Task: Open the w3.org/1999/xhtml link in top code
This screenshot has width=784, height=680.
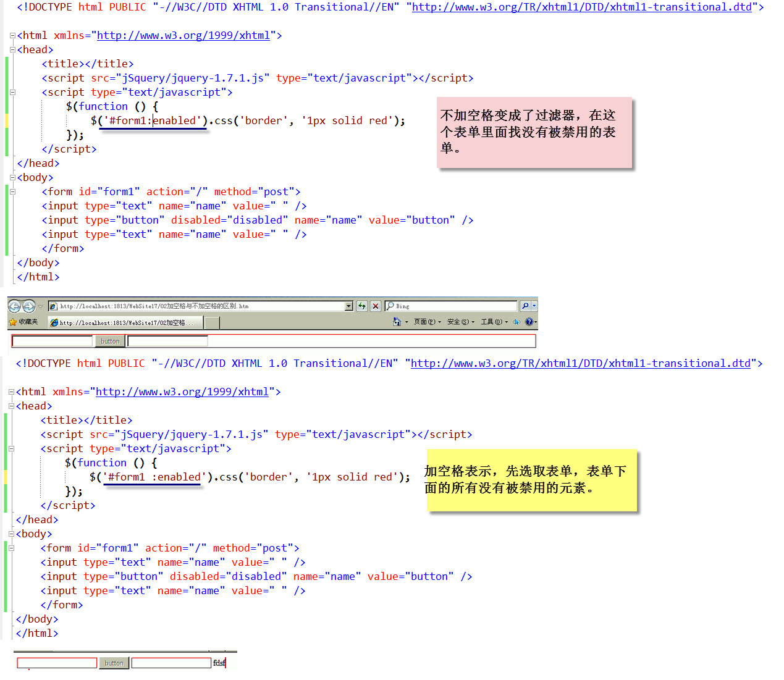Action: click(183, 36)
